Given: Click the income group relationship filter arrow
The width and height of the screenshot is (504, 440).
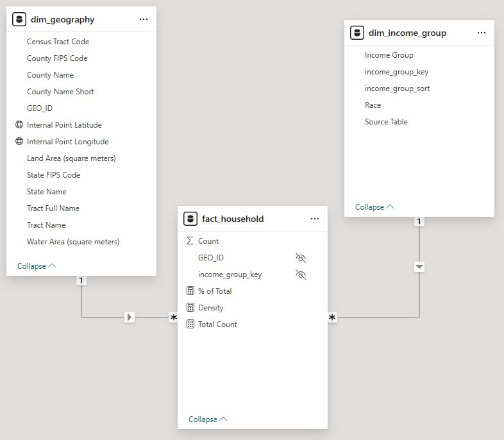Looking at the screenshot, I should point(419,266).
